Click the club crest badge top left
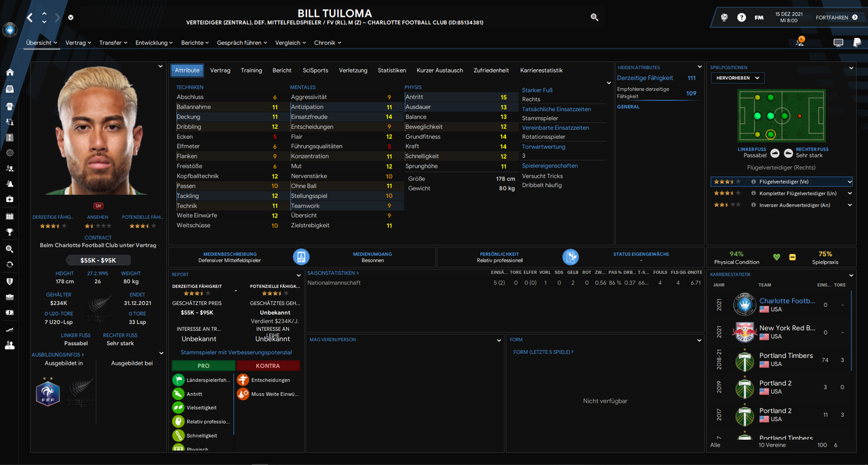 [9, 29]
